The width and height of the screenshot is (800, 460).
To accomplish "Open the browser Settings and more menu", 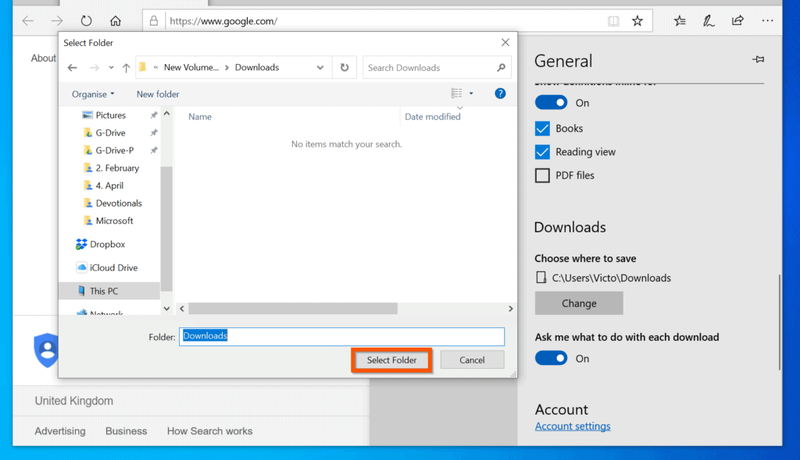I will tap(767, 21).
